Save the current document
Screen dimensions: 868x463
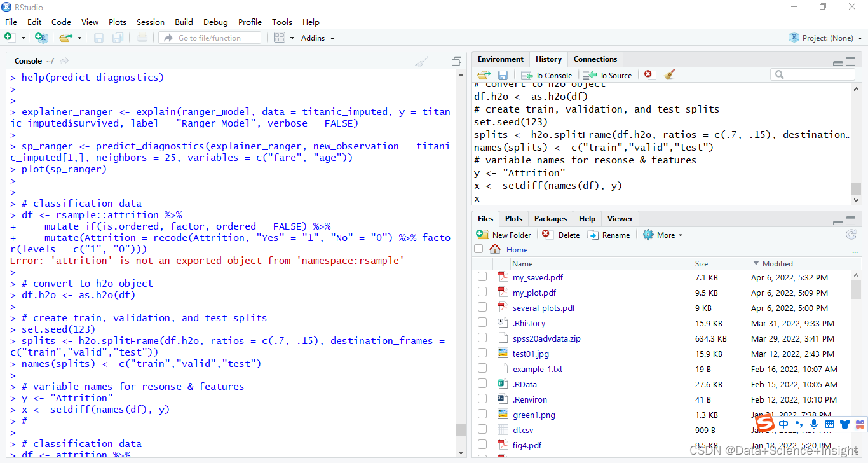click(98, 37)
